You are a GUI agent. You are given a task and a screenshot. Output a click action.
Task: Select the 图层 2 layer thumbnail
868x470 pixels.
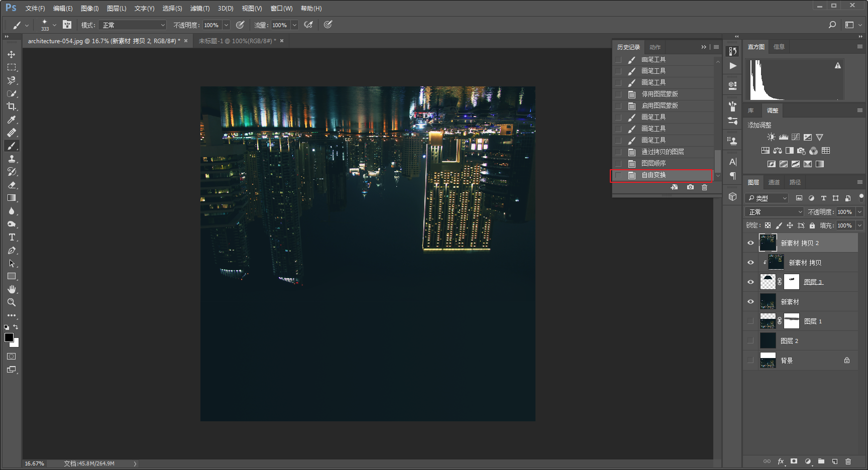point(768,340)
